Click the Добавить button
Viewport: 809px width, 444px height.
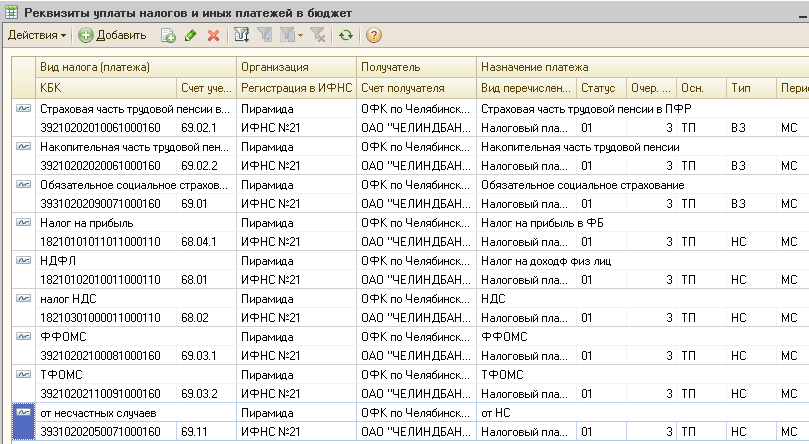[112, 35]
